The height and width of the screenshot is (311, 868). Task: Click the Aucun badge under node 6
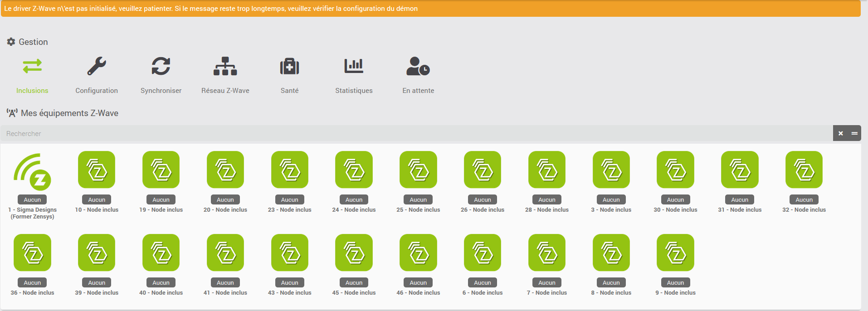coord(483,283)
